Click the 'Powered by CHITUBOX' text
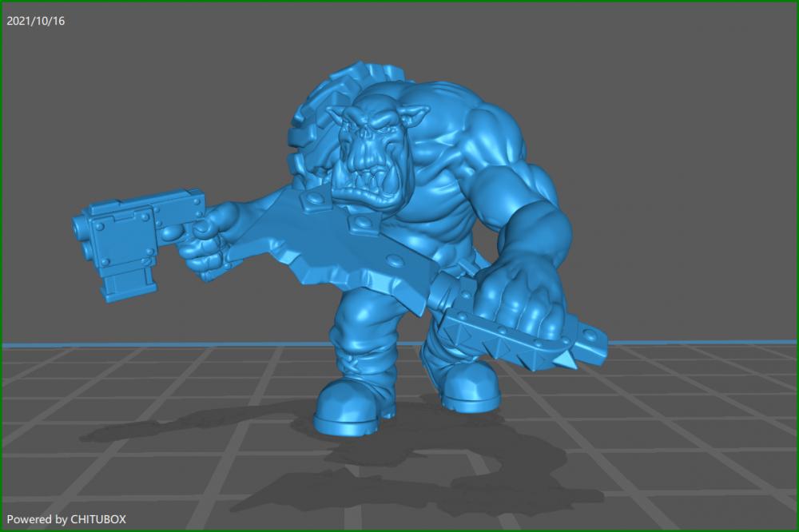Screen dimensions: 799x532 [66, 519]
